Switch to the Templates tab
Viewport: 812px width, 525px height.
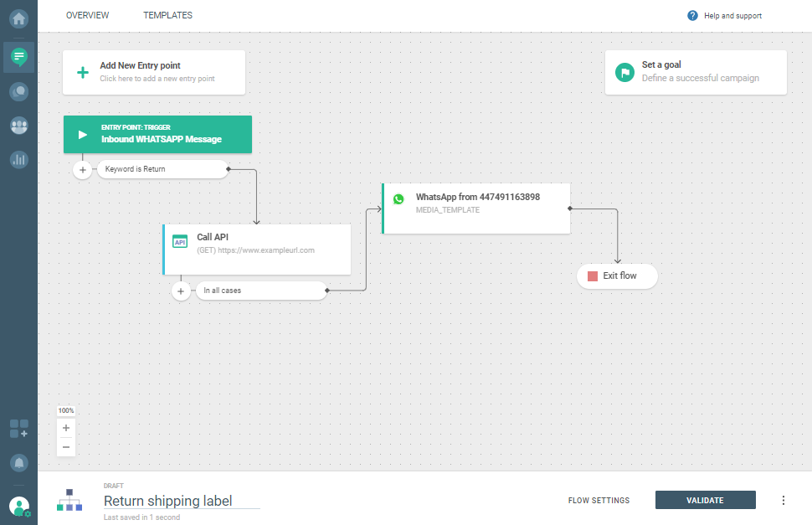(167, 16)
